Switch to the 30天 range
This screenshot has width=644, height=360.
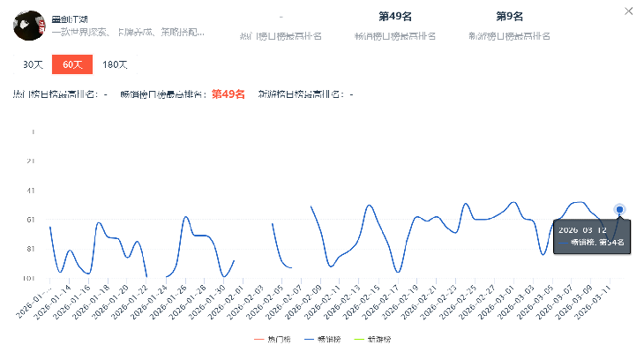[33, 64]
